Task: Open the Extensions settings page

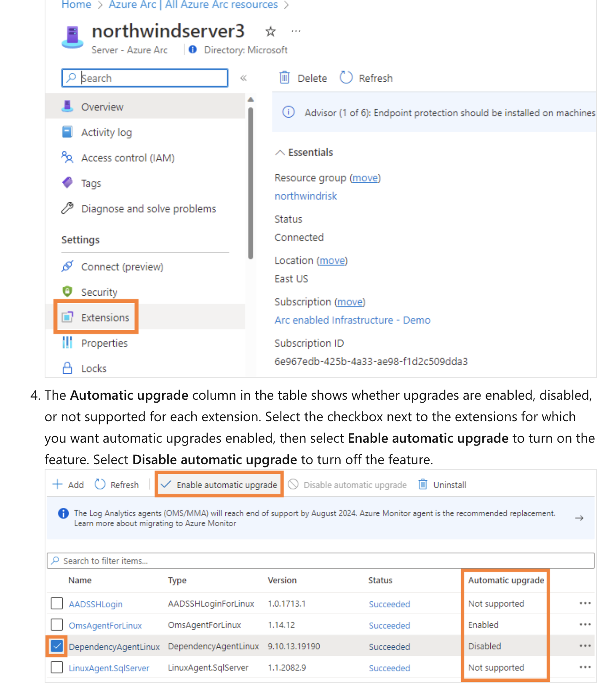Action: (105, 318)
